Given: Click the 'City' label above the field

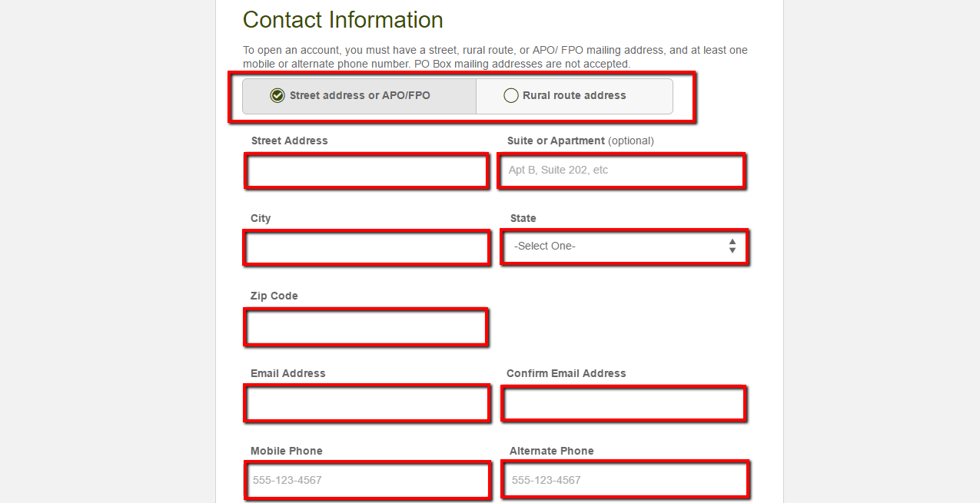Looking at the screenshot, I should pos(261,218).
